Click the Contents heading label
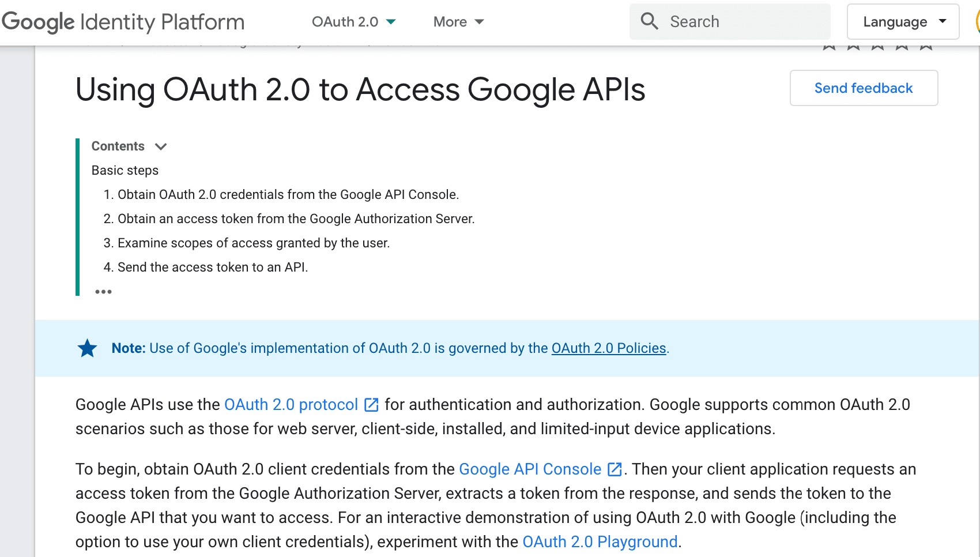980x557 pixels. (118, 146)
